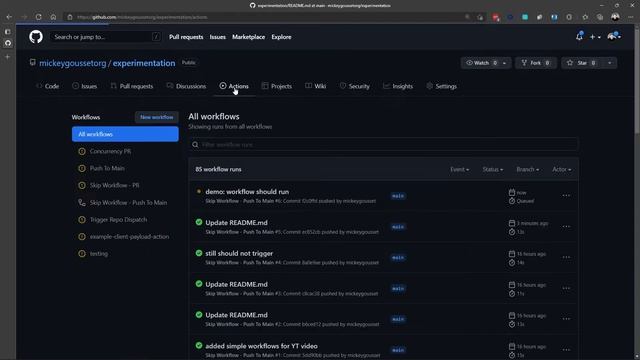Click the main branch label on 'still should not trigger'
This screenshot has width=640, height=360.
398,258
